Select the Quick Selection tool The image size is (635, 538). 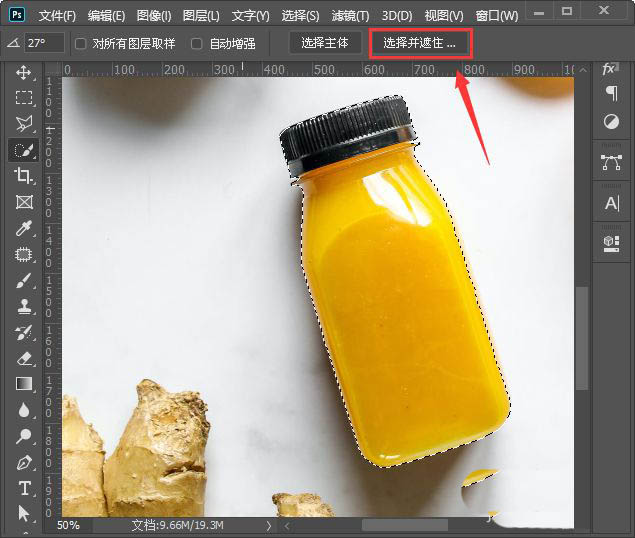23,150
